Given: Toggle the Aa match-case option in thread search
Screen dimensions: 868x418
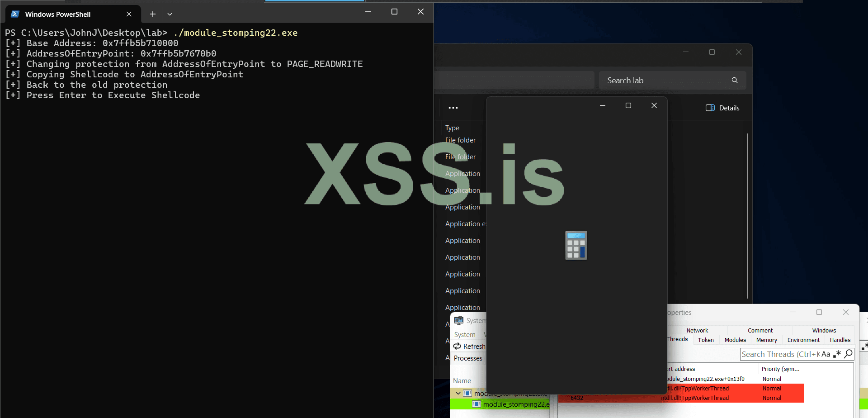Looking at the screenshot, I should click(826, 354).
